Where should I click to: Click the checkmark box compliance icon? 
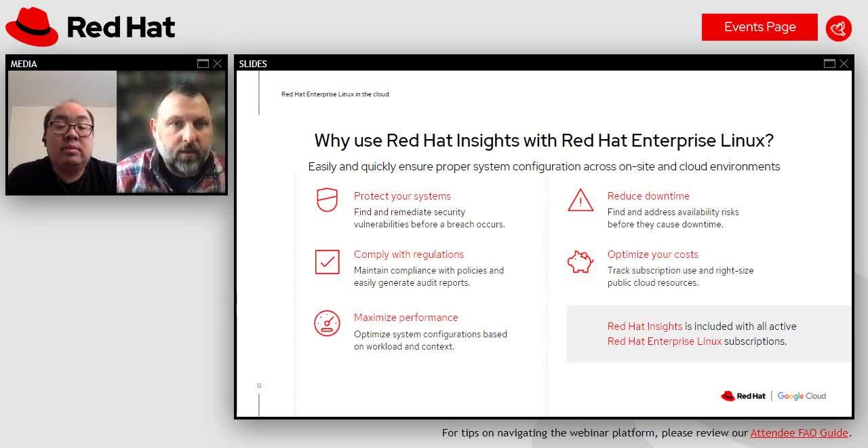click(327, 262)
